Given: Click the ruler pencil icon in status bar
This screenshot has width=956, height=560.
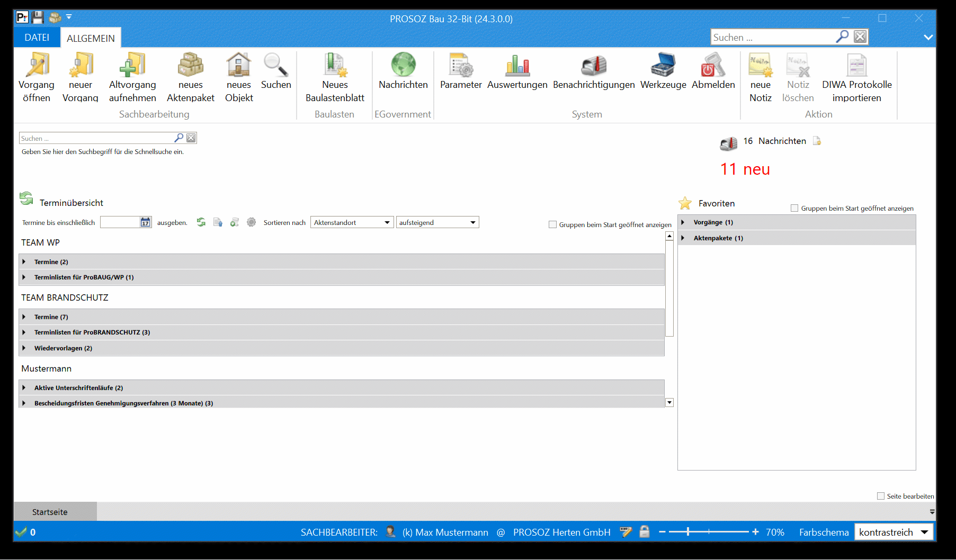Looking at the screenshot, I should click(x=626, y=531).
